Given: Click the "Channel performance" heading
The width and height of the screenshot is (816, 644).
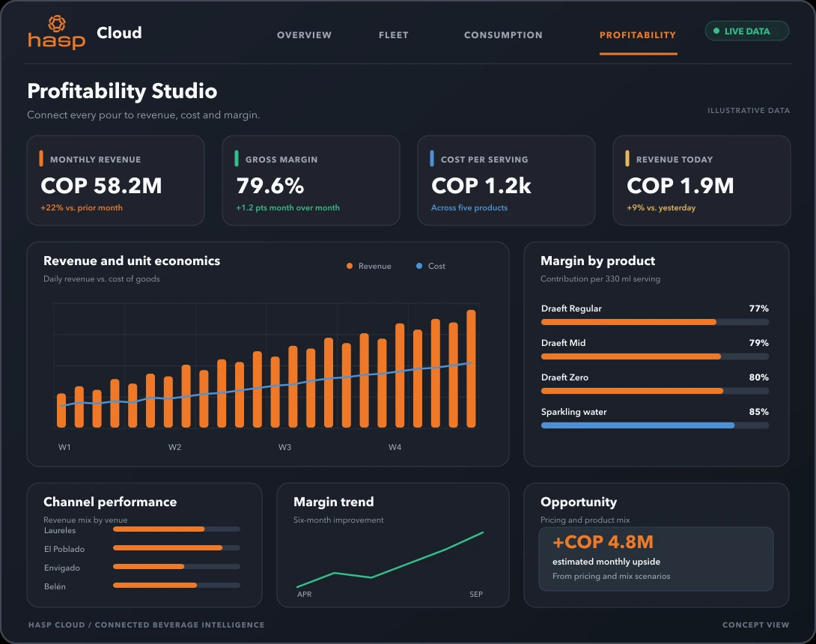Looking at the screenshot, I should [x=110, y=502].
